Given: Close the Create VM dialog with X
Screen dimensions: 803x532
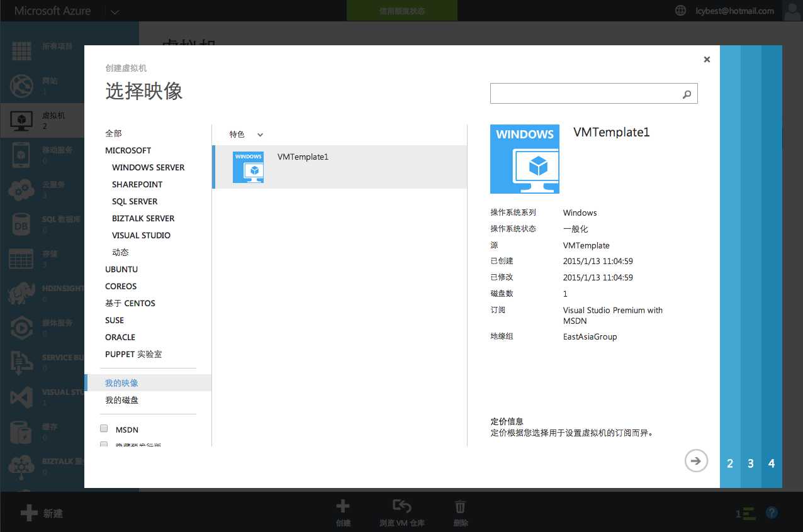Looking at the screenshot, I should 707,59.
